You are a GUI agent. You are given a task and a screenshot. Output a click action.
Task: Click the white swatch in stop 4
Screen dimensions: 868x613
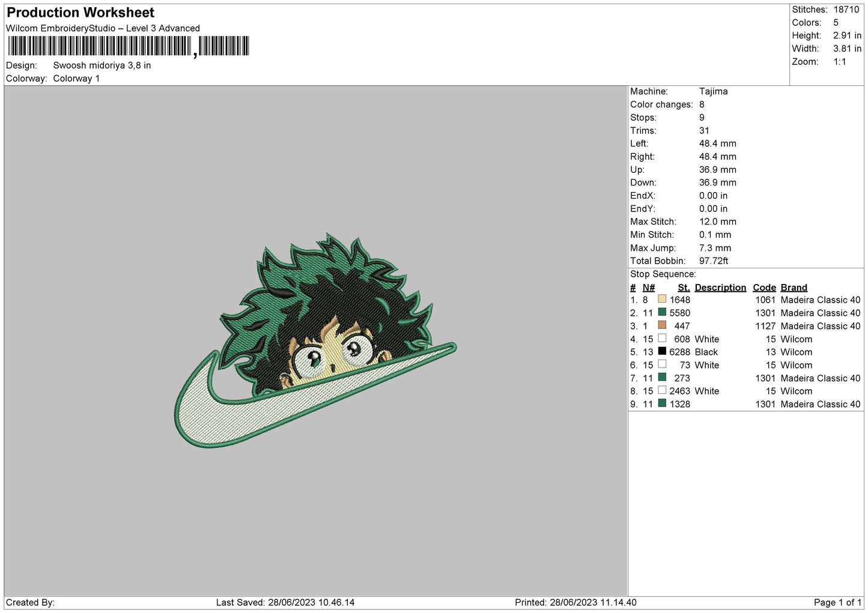click(662, 338)
